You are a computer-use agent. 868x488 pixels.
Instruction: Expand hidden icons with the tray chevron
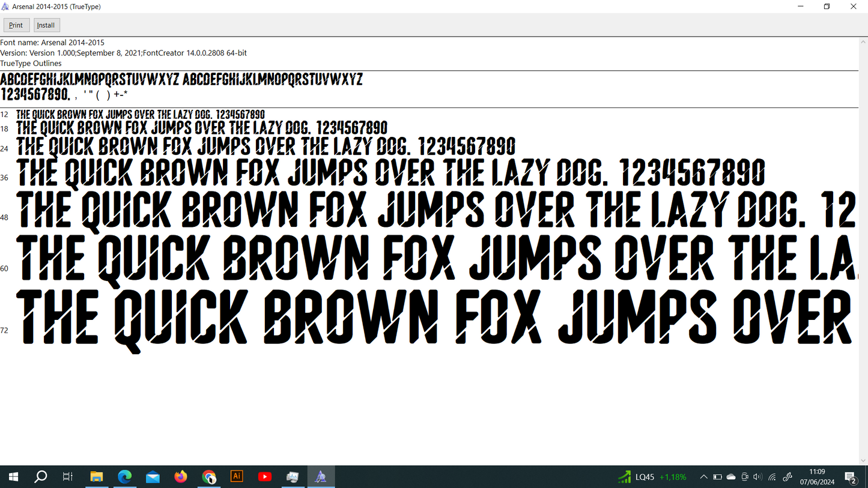(x=703, y=476)
